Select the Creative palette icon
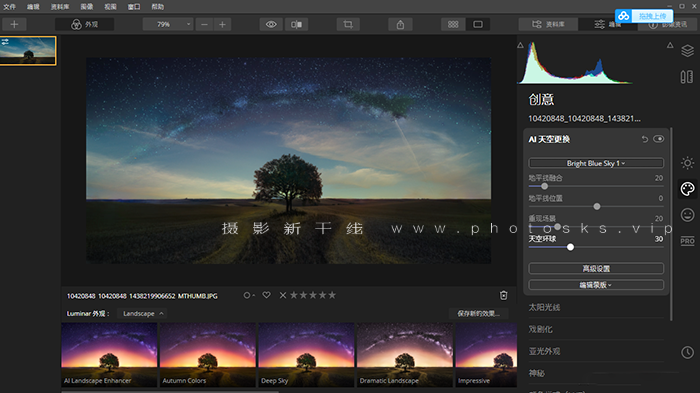Viewport: 700px width, 393px height. click(688, 189)
